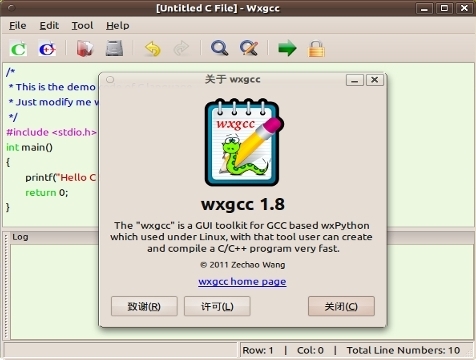Viewport: 476px width, 360px height.
Task: Click the padlock toolbar icon
Action: click(x=316, y=49)
